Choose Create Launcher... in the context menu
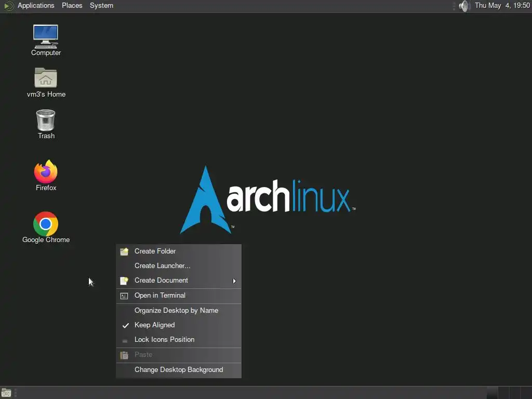Screen dimensions: 532x399 coord(179,266)
